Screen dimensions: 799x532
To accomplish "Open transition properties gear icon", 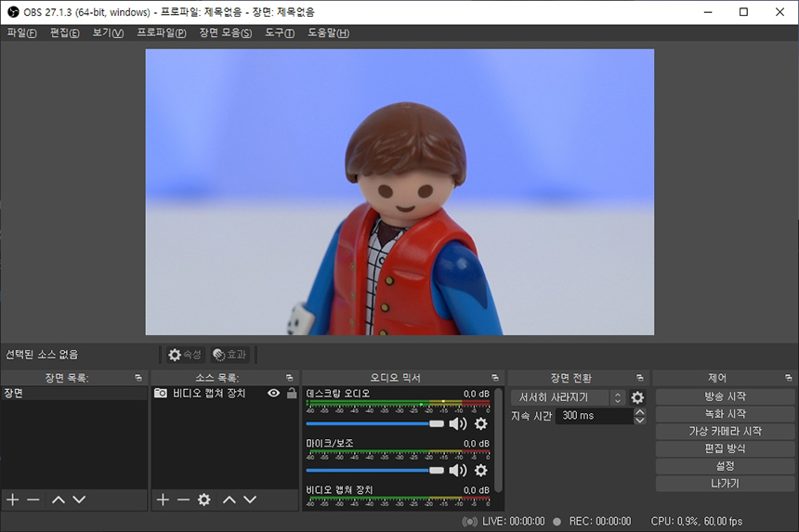I will [x=637, y=397].
